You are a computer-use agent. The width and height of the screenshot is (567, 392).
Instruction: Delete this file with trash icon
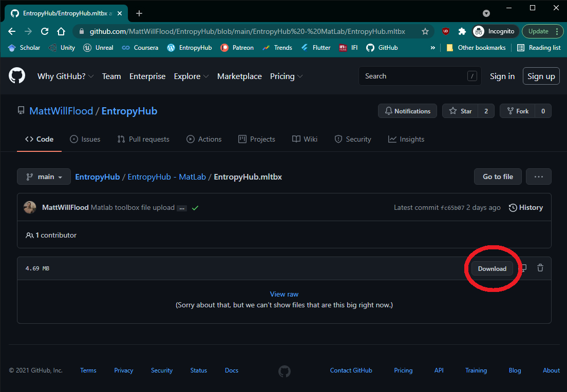coord(540,268)
